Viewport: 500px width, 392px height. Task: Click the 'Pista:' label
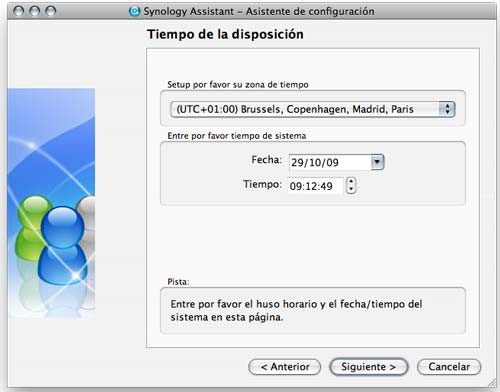tap(178, 282)
